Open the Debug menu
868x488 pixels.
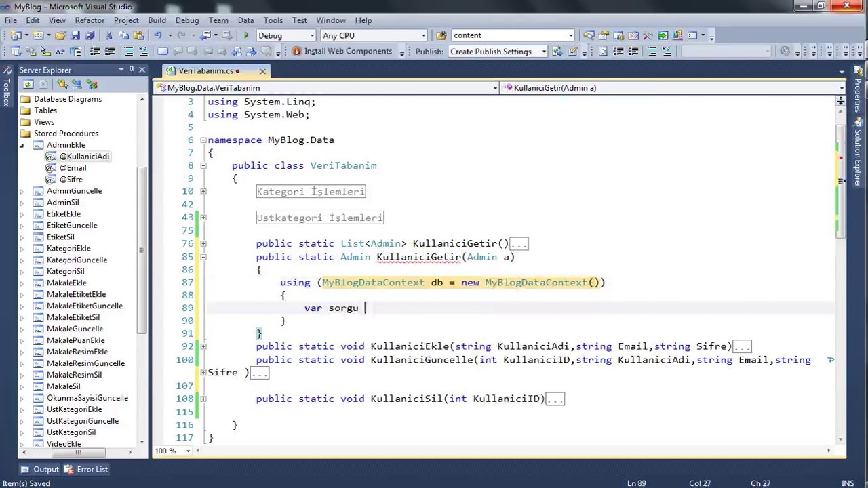click(x=187, y=20)
